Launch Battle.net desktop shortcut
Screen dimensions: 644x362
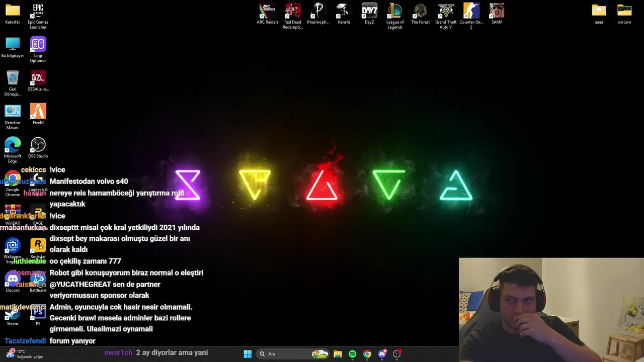pyautogui.click(x=38, y=282)
